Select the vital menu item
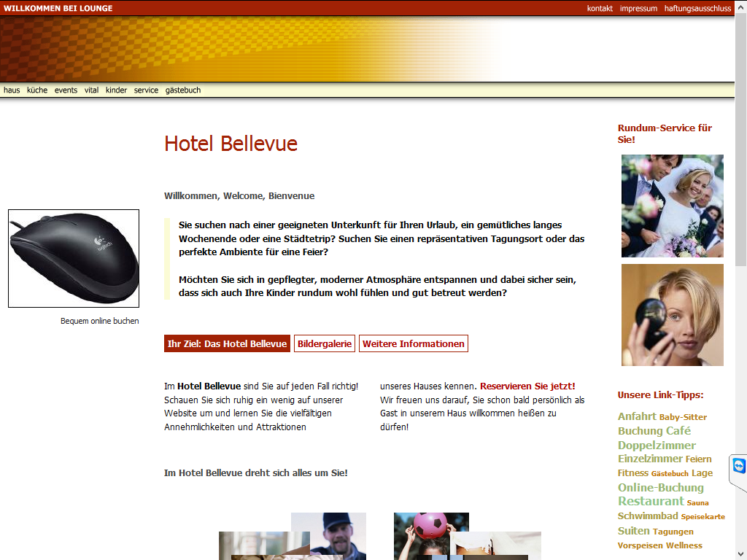 pos(91,90)
